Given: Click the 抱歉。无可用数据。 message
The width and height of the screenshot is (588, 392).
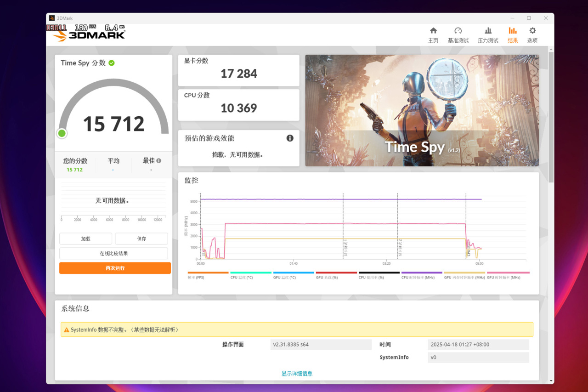Looking at the screenshot, I should [x=238, y=155].
